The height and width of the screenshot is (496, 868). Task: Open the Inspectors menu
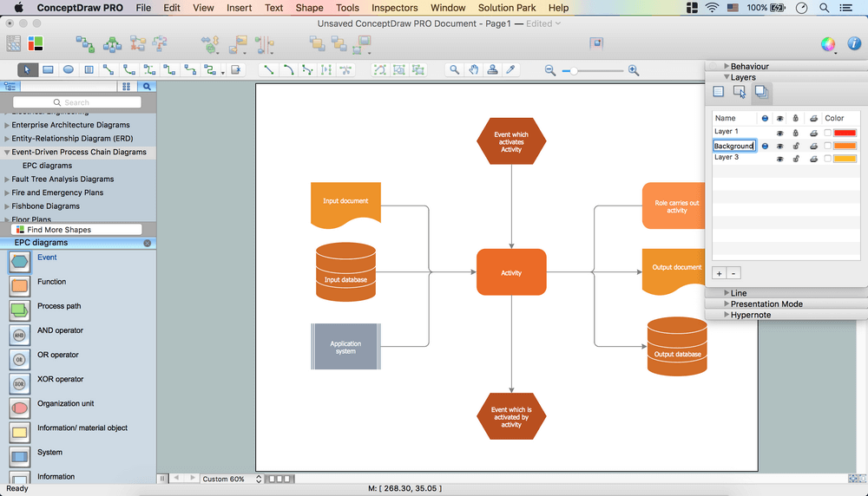(394, 8)
